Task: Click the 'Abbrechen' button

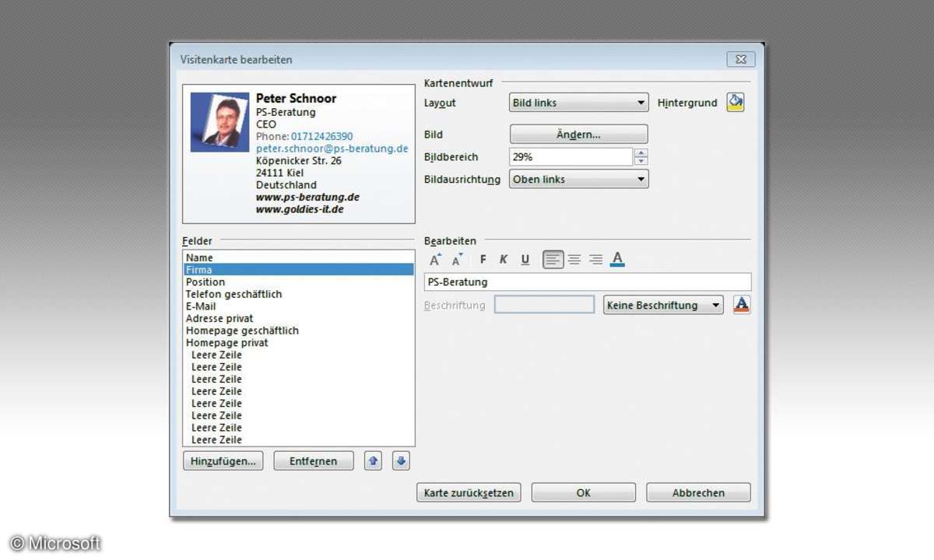Action: 699,492
